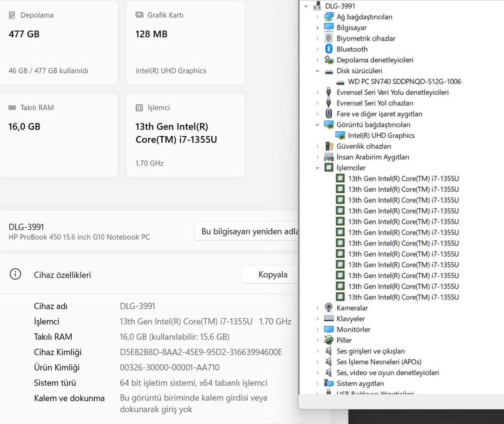This screenshot has width=504, height=424.
Task: Open the İşlemci i7-1355U card
Action: pyautogui.click(x=185, y=135)
